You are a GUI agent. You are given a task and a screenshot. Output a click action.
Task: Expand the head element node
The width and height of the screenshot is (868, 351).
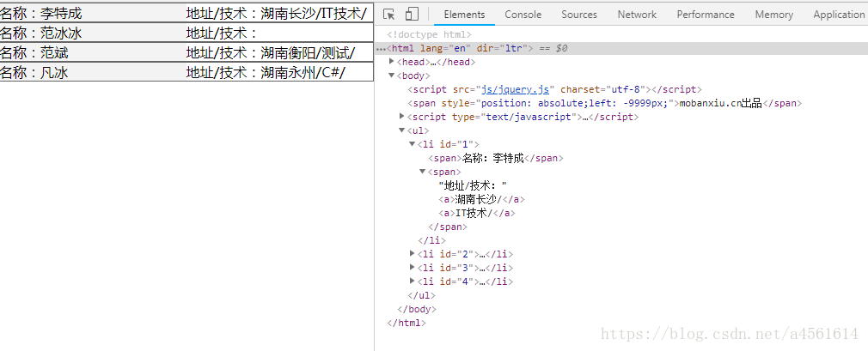(x=392, y=62)
